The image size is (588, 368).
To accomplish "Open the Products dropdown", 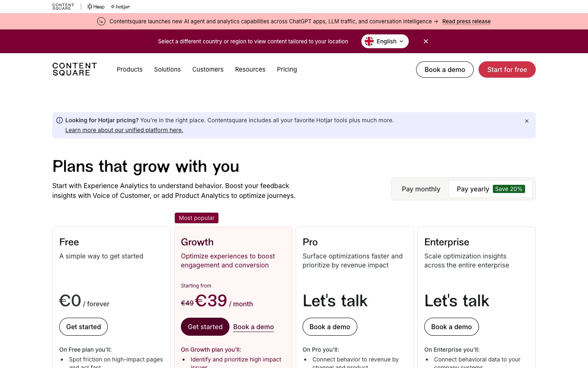I will (129, 70).
